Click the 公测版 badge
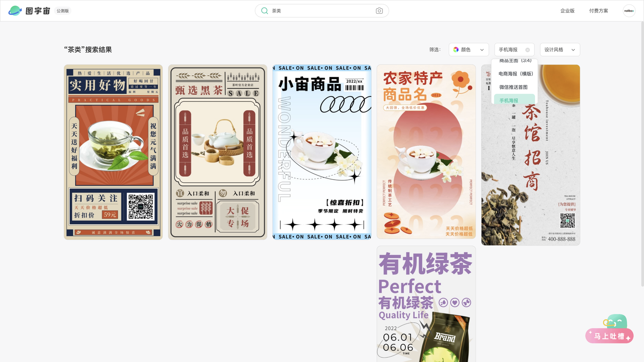The image size is (644, 362). point(63,11)
